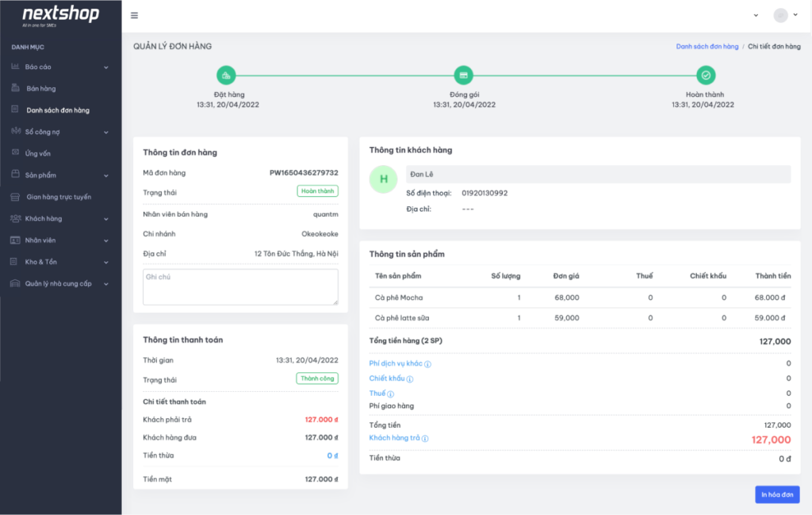Expand the Báo cáo sidebar menu
The image size is (812, 515).
(x=60, y=67)
